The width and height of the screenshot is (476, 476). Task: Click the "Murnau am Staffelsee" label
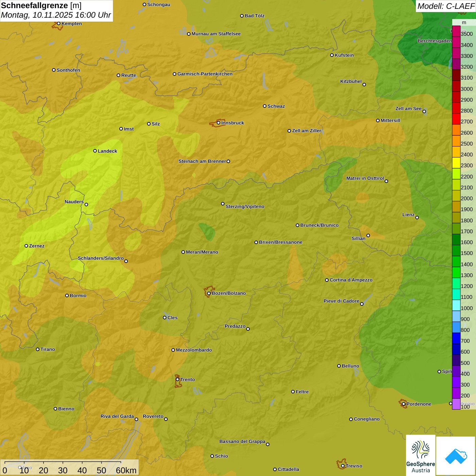(216, 34)
